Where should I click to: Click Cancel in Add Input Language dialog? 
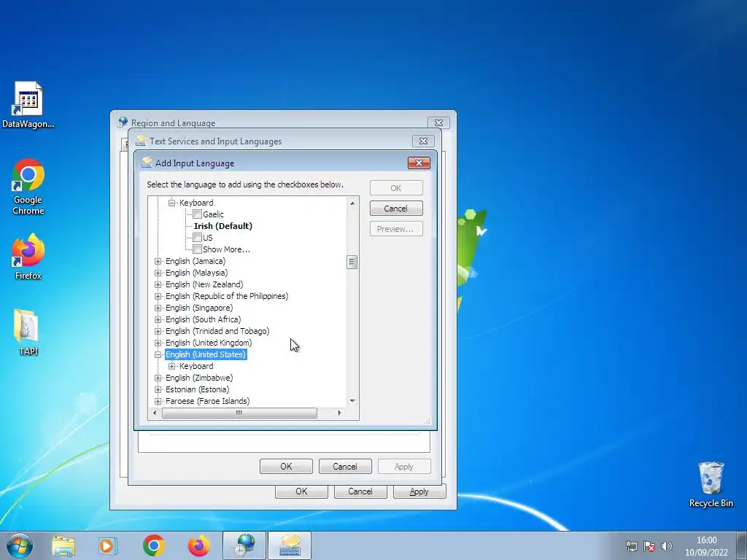pyautogui.click(x=396, y=209)
